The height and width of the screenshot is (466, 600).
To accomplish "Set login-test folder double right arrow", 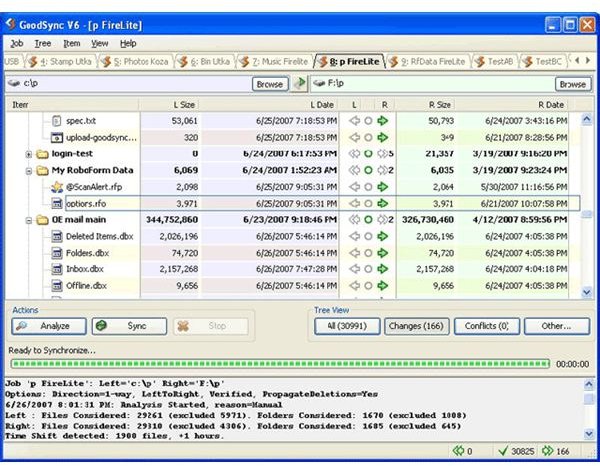I will pyautogui.click(x=382, y=154).
